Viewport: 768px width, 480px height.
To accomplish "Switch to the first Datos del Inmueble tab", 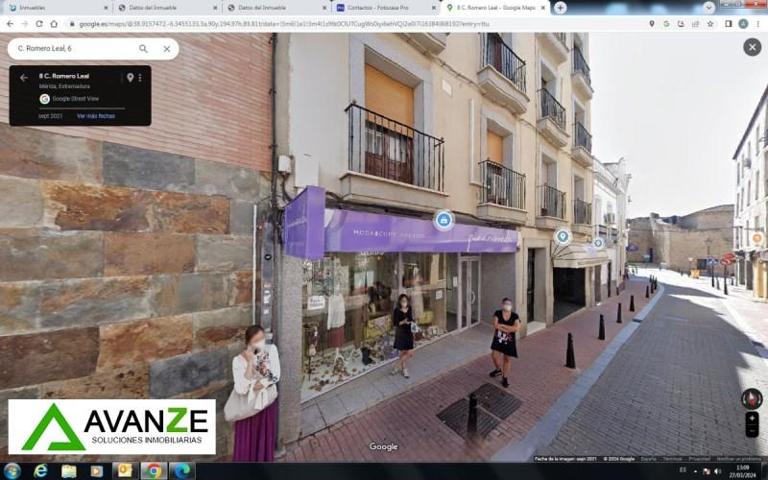I will coord(167,8).
